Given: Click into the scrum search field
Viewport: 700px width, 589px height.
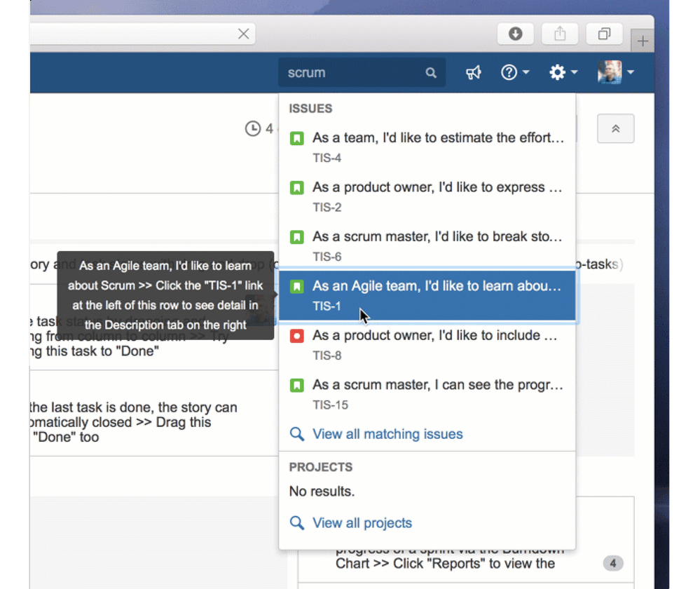Looking at the screenshot, I should point(362,72).
